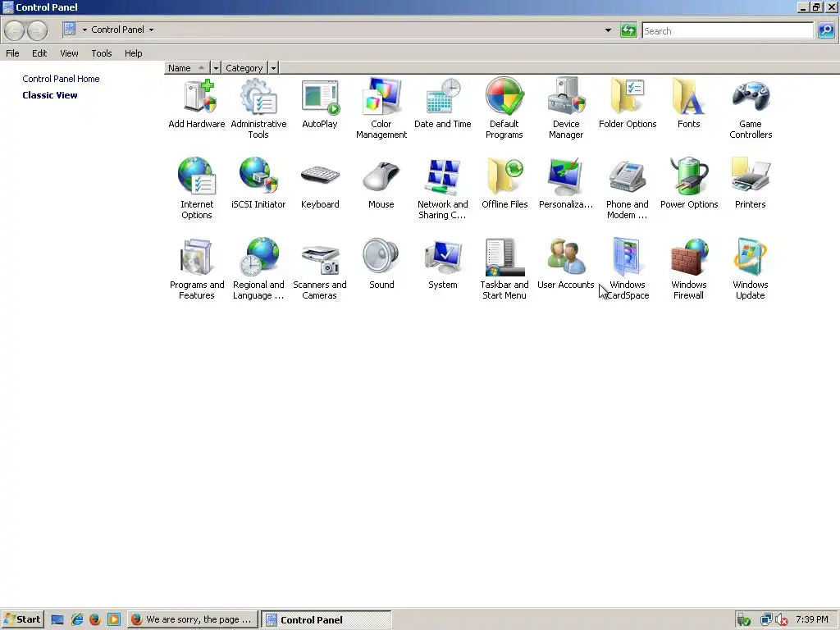
Task: Open Keyboard settings
Action: (x=320, y=185)
